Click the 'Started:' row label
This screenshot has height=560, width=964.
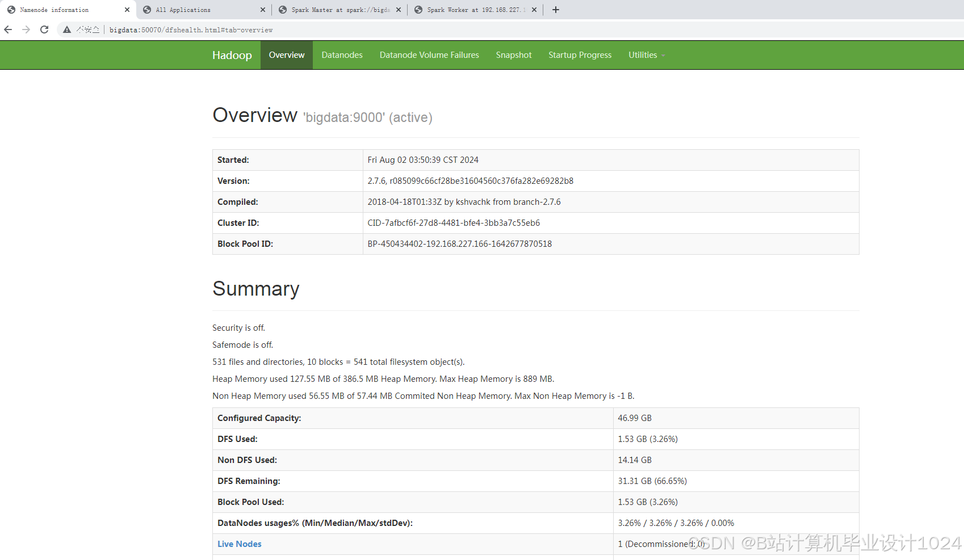pyautogui.click(x=233, y=160)
